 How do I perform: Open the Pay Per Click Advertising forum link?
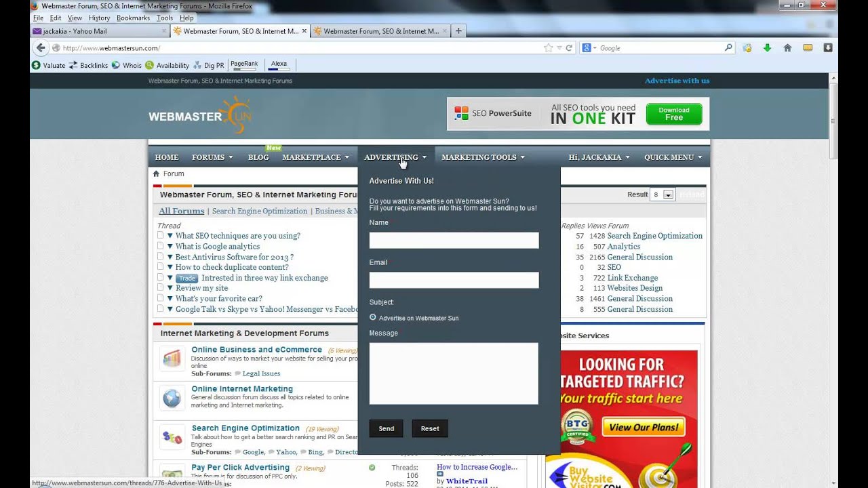tap(240, 468)
